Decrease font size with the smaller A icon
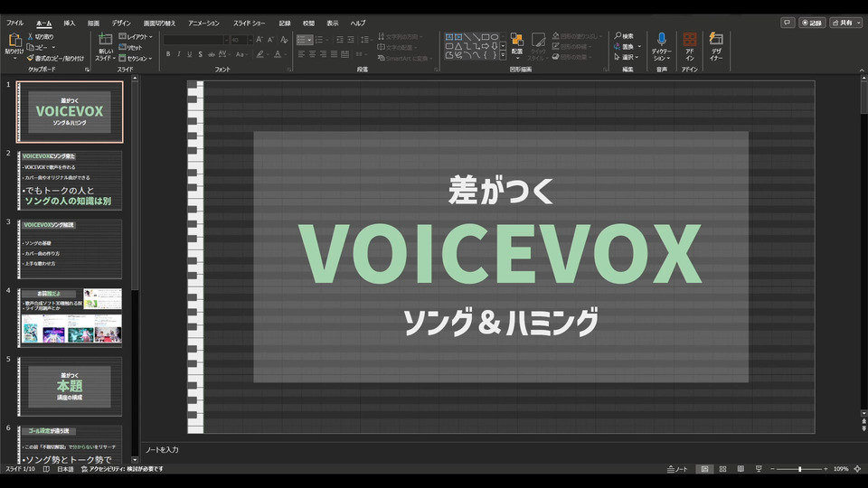868x488 pixels. (x=270, y=40)
